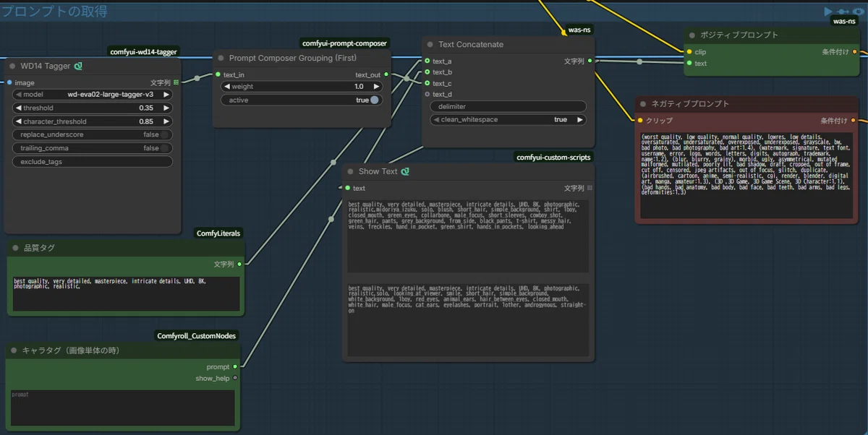
Task: Click the blue image input socket on WD14 Tagger
Action: pos(9,83)
